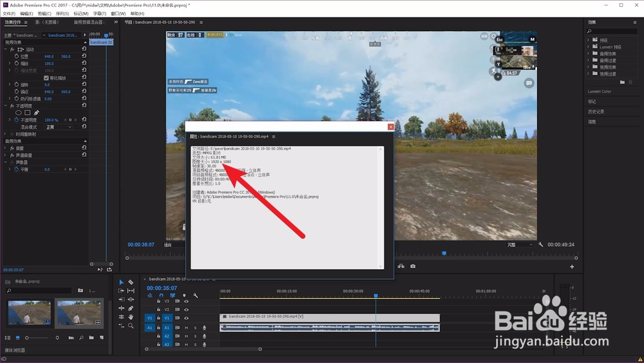
Task: Select the Pen tool in the tools panel
Action: click(131, 308)
